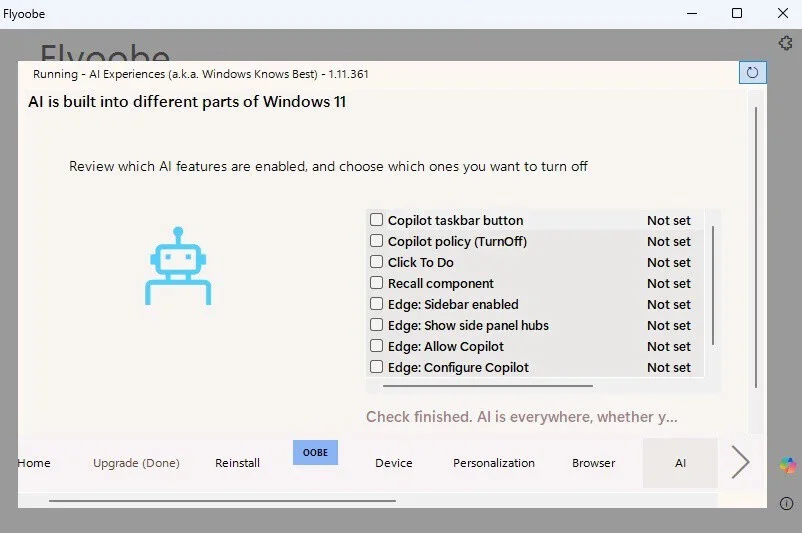Image resolution: width=802 pixels, height=533 pixels.
Task: Tick the Click To Do checkbox
Action: [x=376, y=262]
